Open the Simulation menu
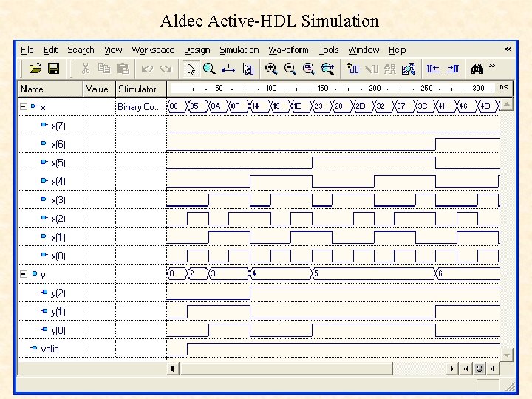 click(239, 50)
